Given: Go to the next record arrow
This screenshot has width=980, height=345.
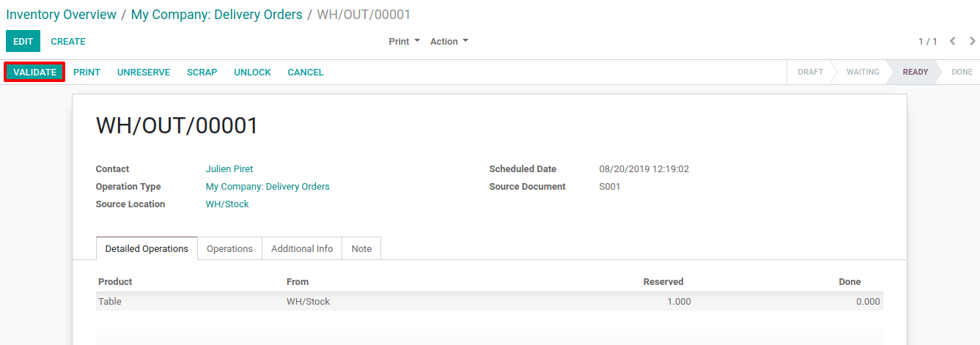Looking at the screenshot, I should point(972,42).
